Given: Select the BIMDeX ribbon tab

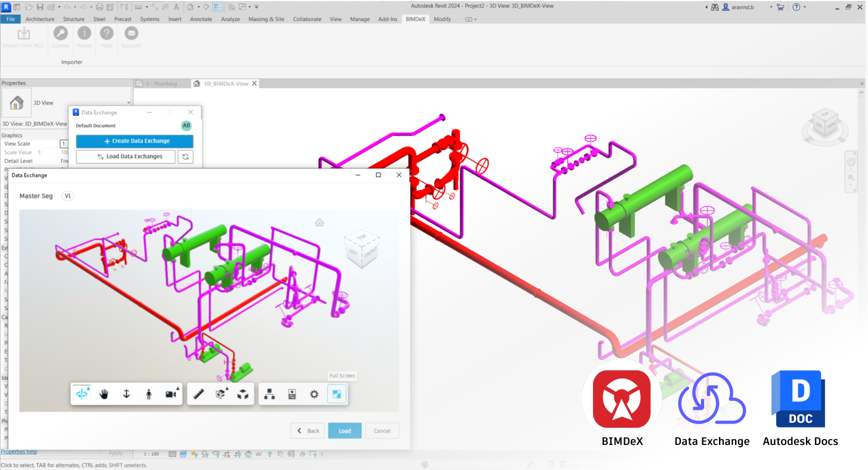Looking at the screenshot, I should point(416,19).
